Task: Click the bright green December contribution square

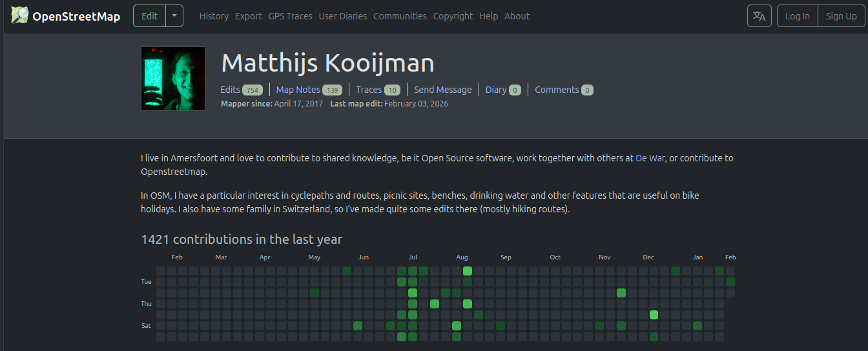Action: coord(654,315)
